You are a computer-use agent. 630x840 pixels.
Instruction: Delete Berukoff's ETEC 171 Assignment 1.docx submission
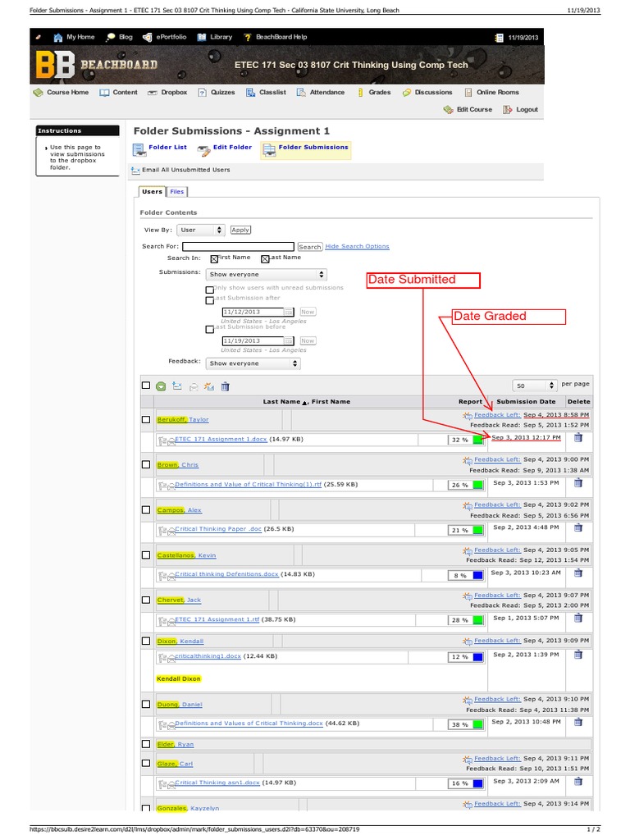(x=578, y=438)
